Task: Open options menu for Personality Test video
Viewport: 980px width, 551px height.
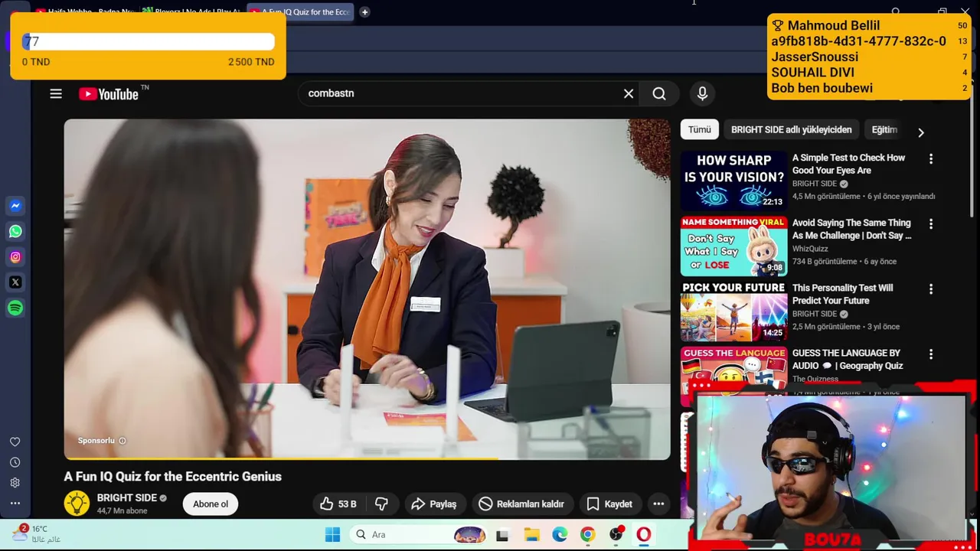Action: click(x=931, y=289)
